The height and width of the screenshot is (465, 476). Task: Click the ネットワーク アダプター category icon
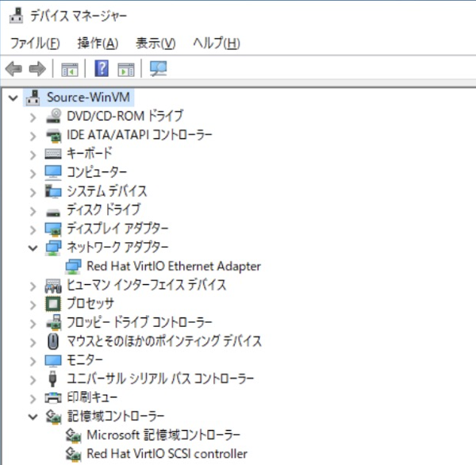tap(53, 248)
